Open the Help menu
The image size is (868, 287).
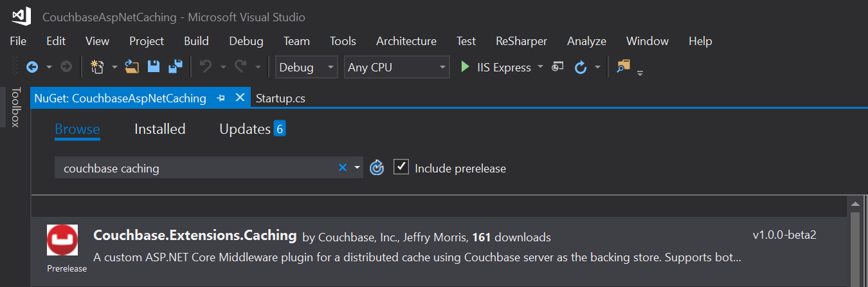[700, 41]
